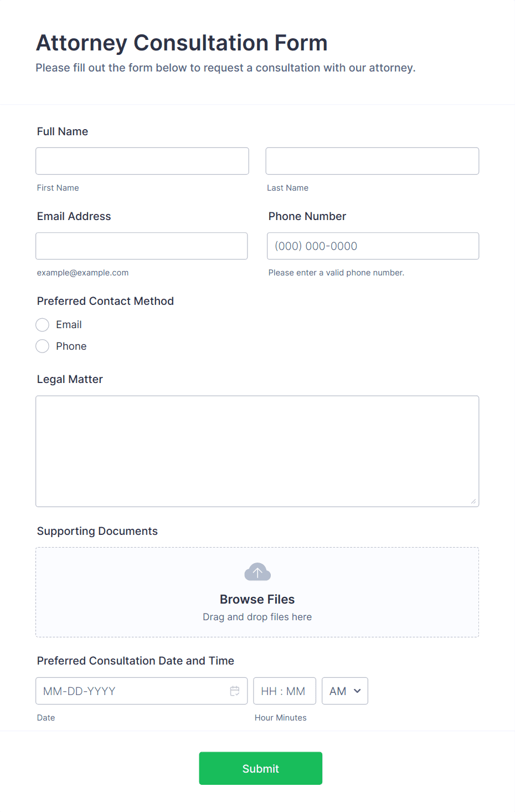Click the Email radio option label
The image size is (515, 812).
point(69,325)
